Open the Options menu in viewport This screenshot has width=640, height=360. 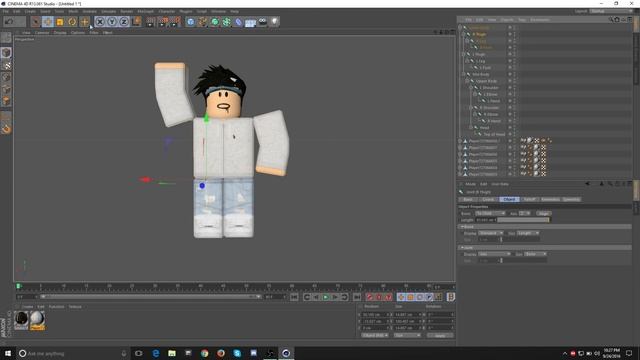[x=78, y=32]
